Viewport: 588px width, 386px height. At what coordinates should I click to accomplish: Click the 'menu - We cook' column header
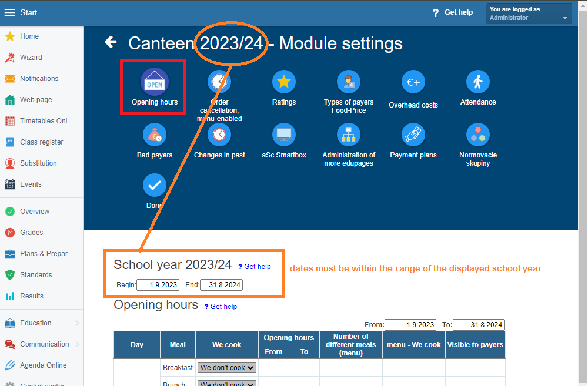414,345
